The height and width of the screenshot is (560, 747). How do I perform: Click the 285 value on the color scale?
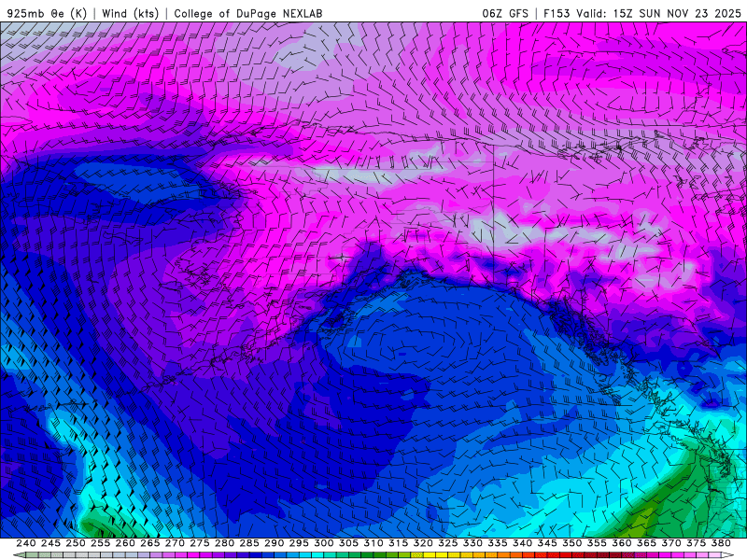tap(248, 543)
